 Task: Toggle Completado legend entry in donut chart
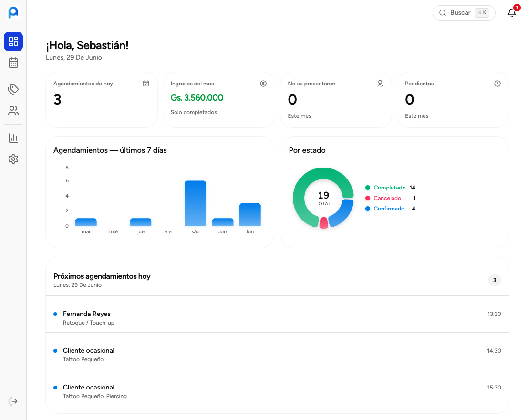(x=390, y=188)
